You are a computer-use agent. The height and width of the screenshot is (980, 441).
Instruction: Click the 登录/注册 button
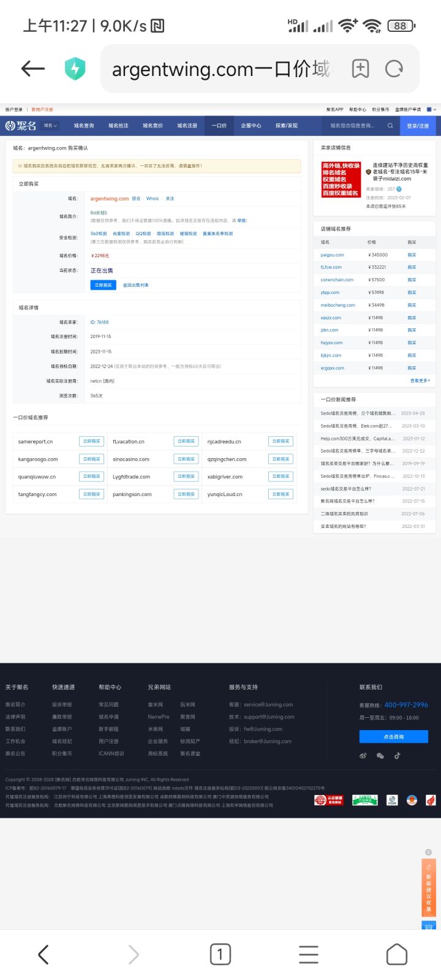pyautogui.click(x=418, y=126)
